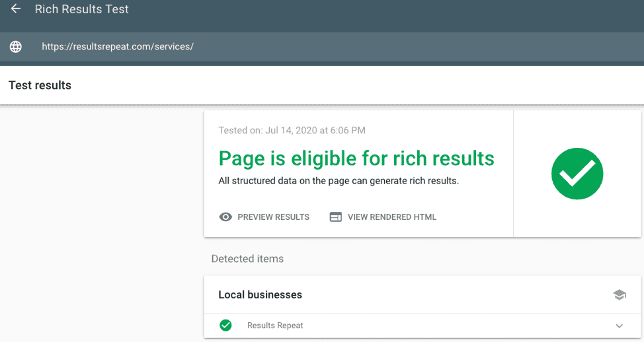Image resolution: width=644 pixels, height=342 pixels.
Task: Click the rendered HTML window icon
Action: tap(336, 217)
